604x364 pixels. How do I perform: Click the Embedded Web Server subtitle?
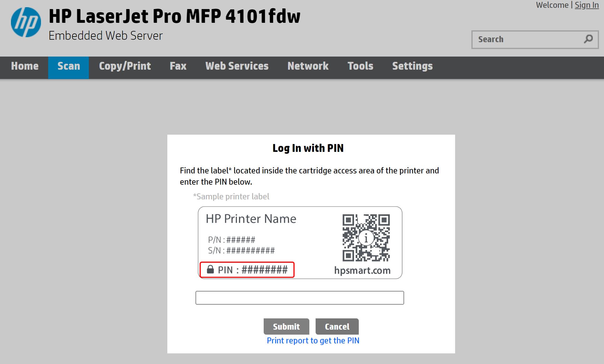click(105, 35)
